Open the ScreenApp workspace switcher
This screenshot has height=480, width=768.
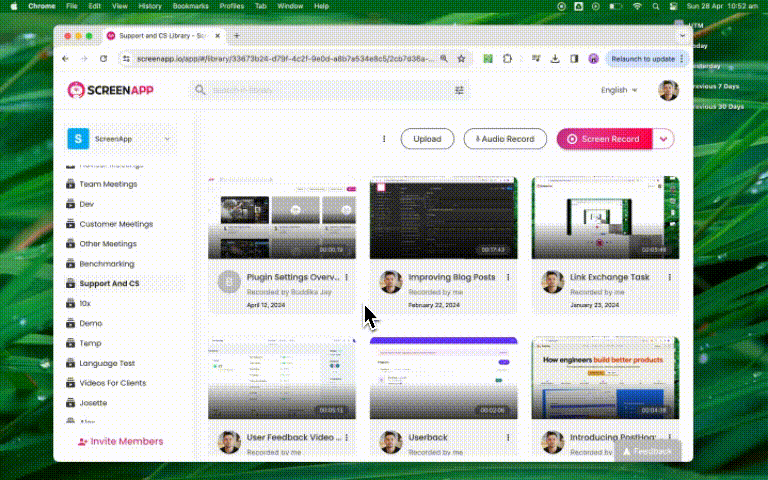(x=120, y=139)
